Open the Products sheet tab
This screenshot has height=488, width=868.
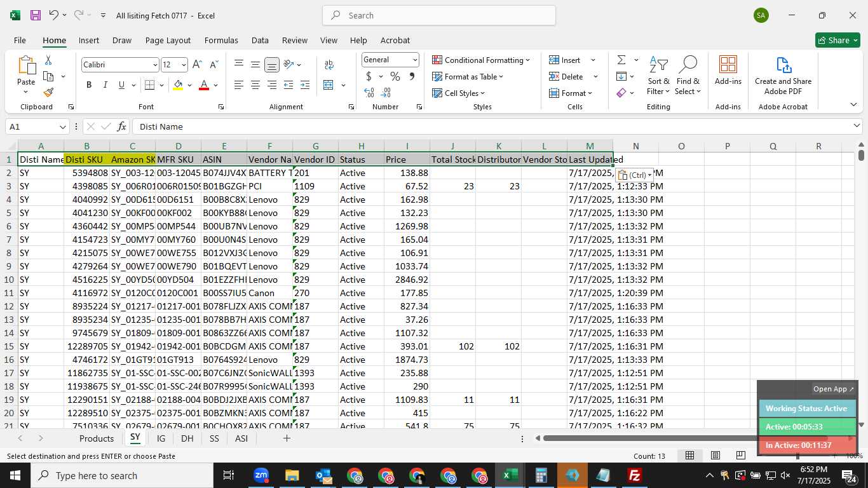click(97, 438)
